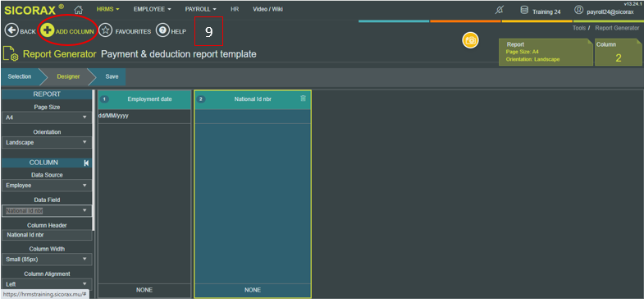Click the payroll24@sicorax account label
644x299 pixels.
point(610,12)
